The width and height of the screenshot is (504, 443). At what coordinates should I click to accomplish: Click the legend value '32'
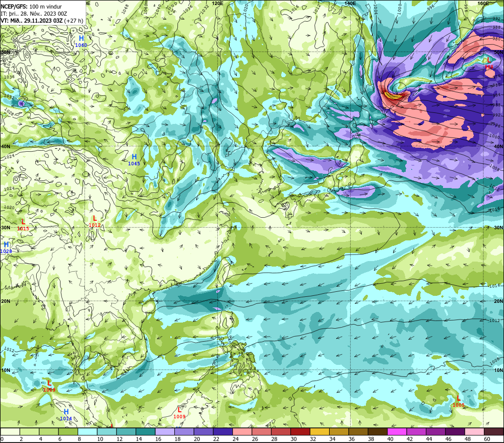pyautogui.click(x=313, y=439)
